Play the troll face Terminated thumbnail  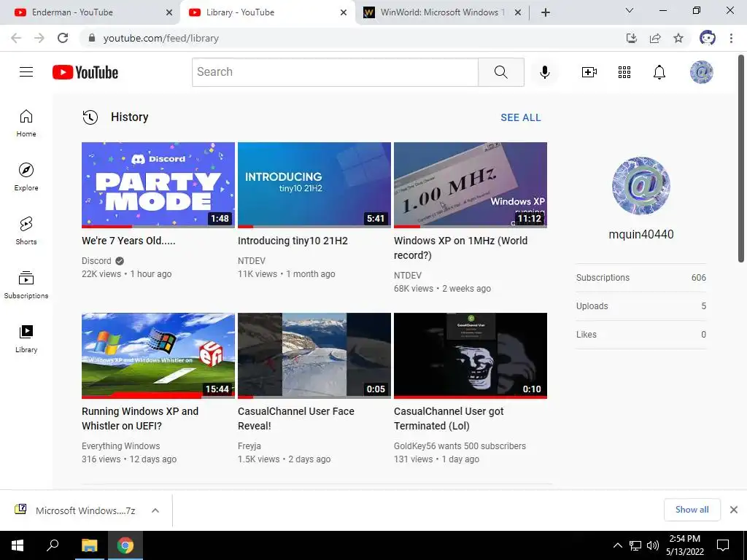471,355
